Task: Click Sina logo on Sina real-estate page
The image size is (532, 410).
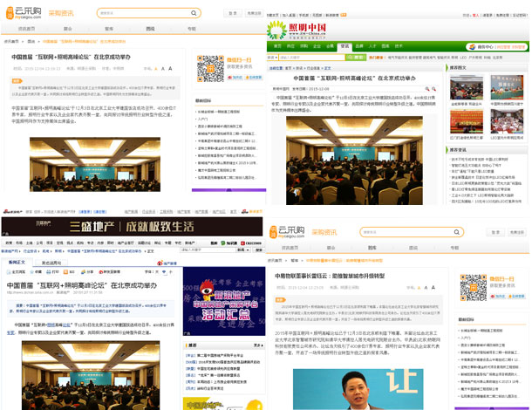Action: pos(12,212)
